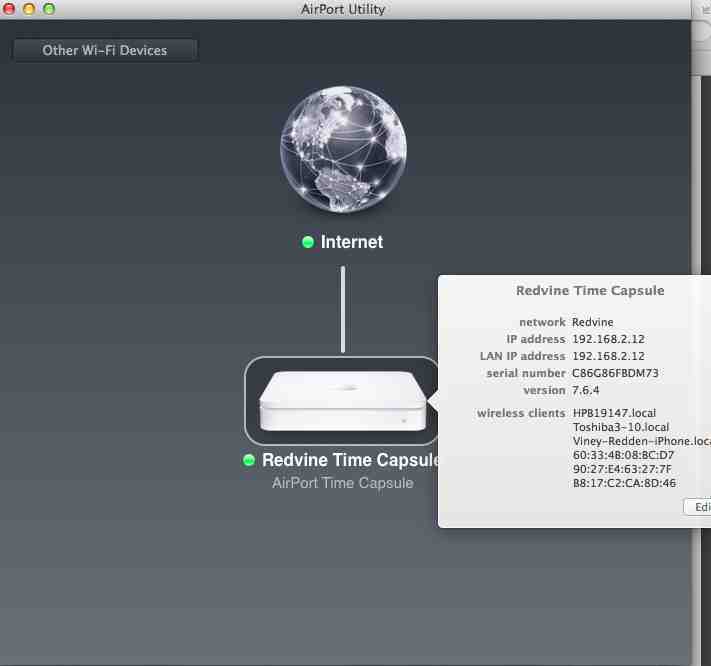This screenshot has width=711, height=666.
Task: Click the yellow minimize window button
Action: [29, 9]
